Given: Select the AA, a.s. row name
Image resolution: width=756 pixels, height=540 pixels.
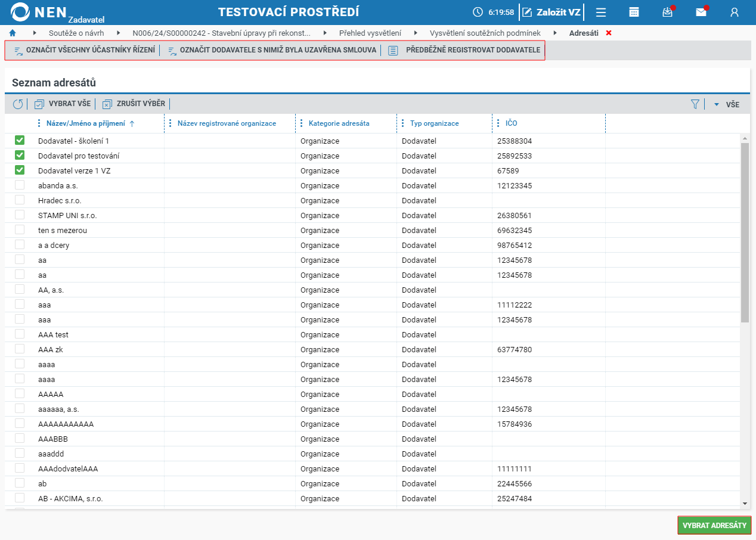Looking at the screenshot, I should (51, 290).
